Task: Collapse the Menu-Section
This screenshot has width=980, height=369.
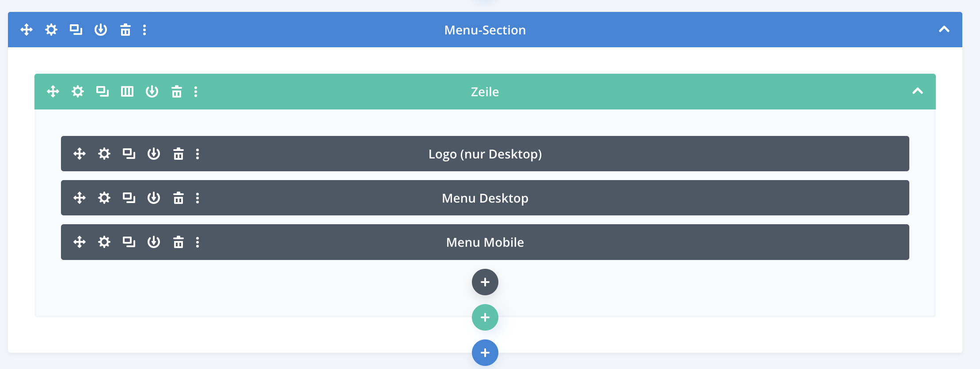Action: pyautogui.click(x=944, y=30)
